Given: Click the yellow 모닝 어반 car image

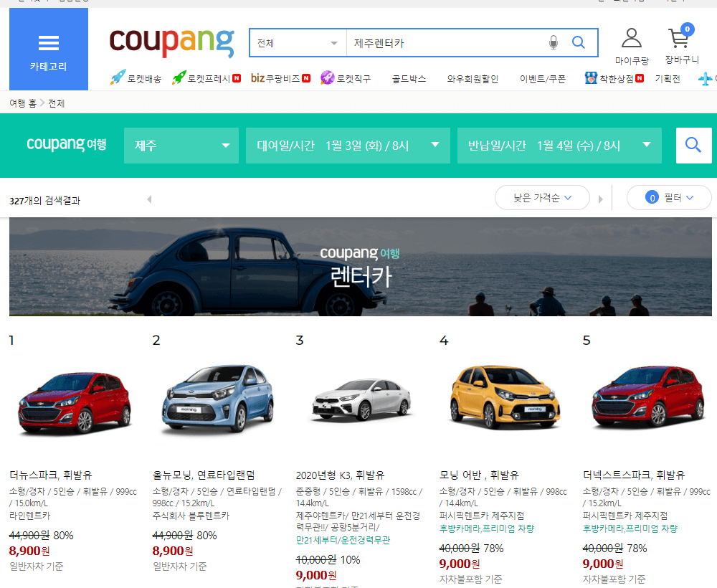Looking at the screenshot, I should pos(505,397).
